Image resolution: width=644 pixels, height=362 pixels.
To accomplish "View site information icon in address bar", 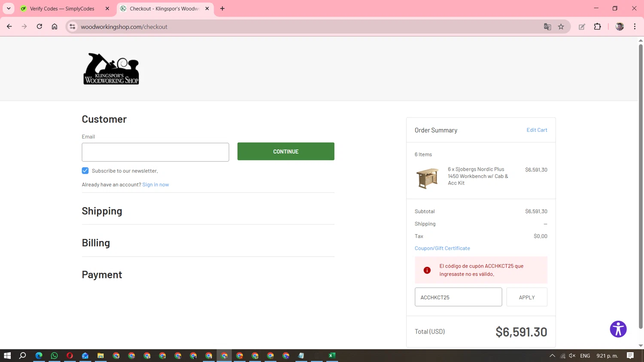I will tap(73, 27).
